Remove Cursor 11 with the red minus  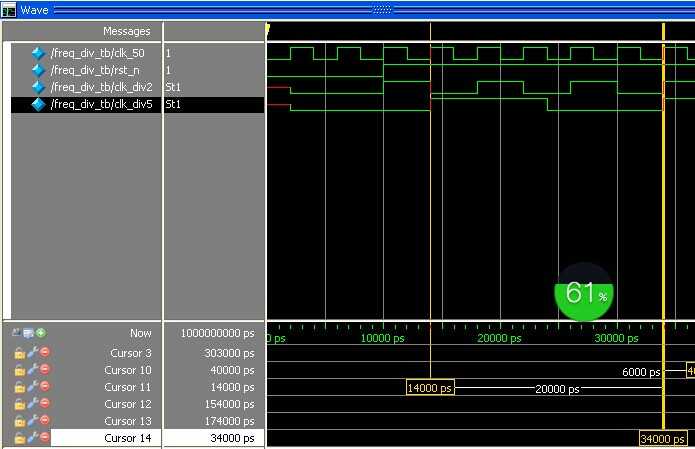pos(44,386)
